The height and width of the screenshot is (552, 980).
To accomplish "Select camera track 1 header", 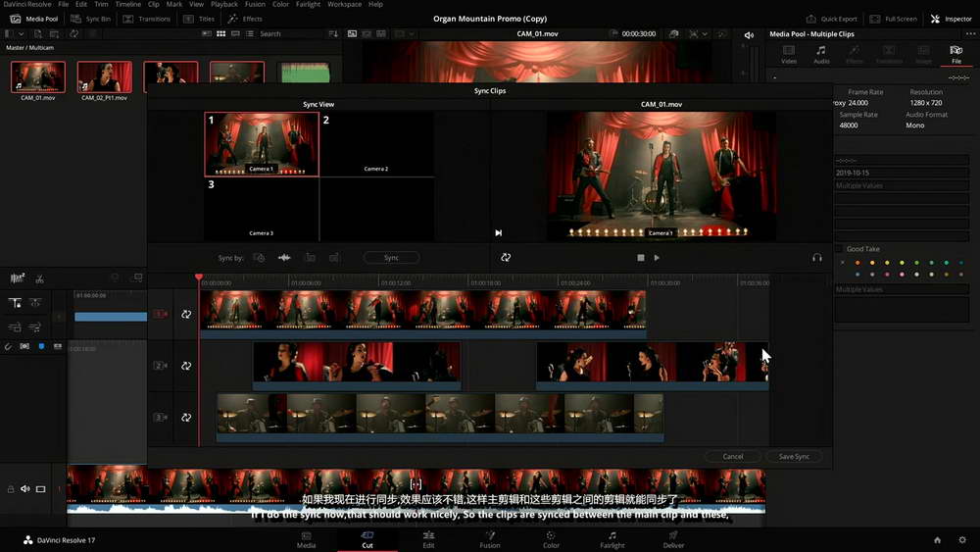I will pyautogui.click(x=160, y=315).
